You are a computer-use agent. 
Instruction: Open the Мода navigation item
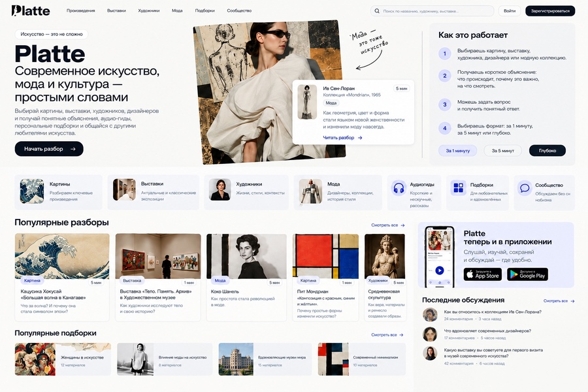pos(177,11)
